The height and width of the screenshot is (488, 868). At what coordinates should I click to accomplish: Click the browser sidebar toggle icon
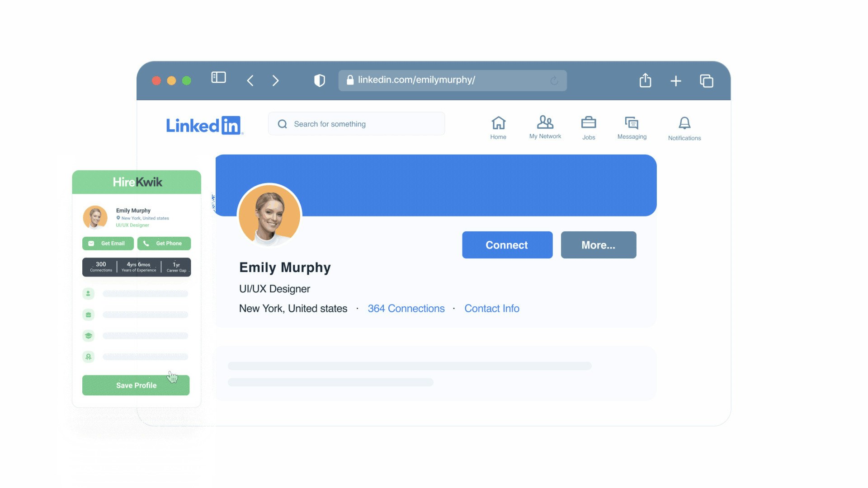click(x=218, y=78)
